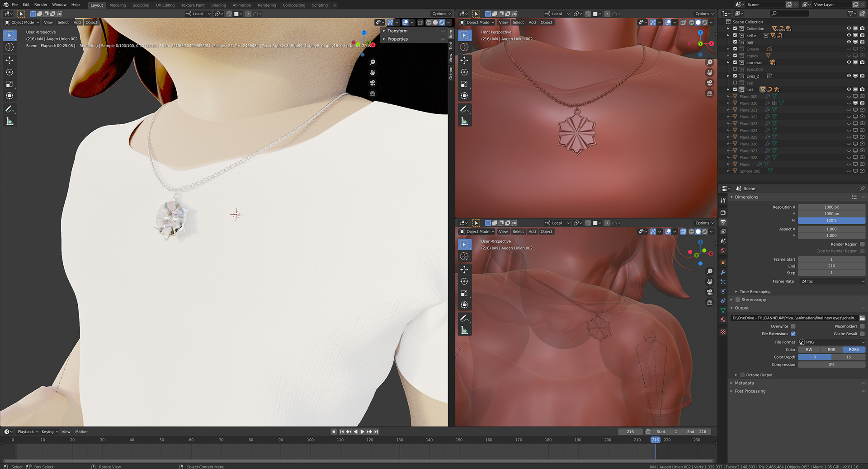Select the Transform tool in left viewport
The width and height of the screenshot is (868, 469).
coord(9,96)
